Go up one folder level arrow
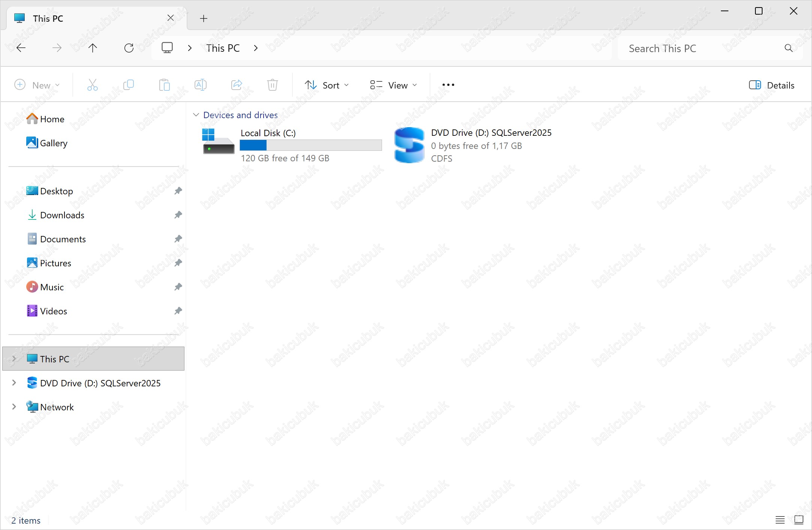Viewport: 812px width, 530px height. [93, 48]
